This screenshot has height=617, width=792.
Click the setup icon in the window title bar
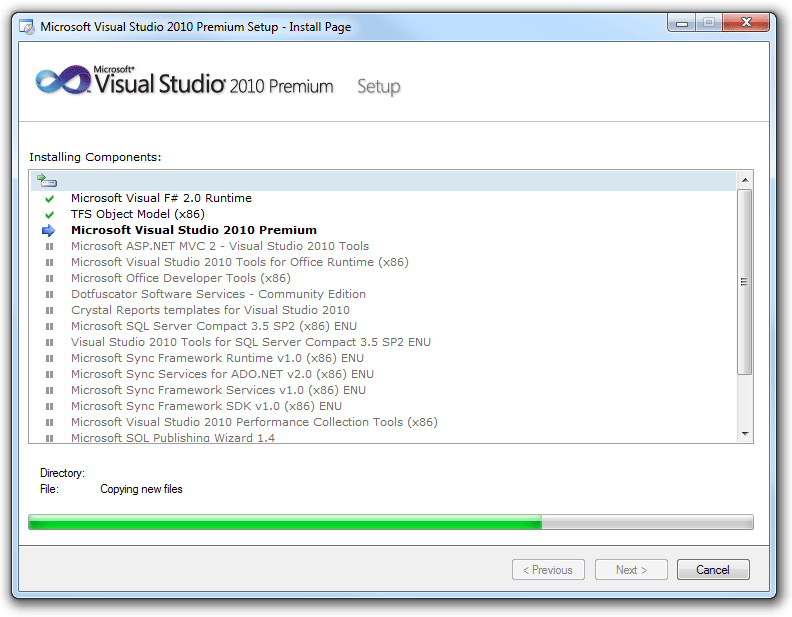coord(26,27)
